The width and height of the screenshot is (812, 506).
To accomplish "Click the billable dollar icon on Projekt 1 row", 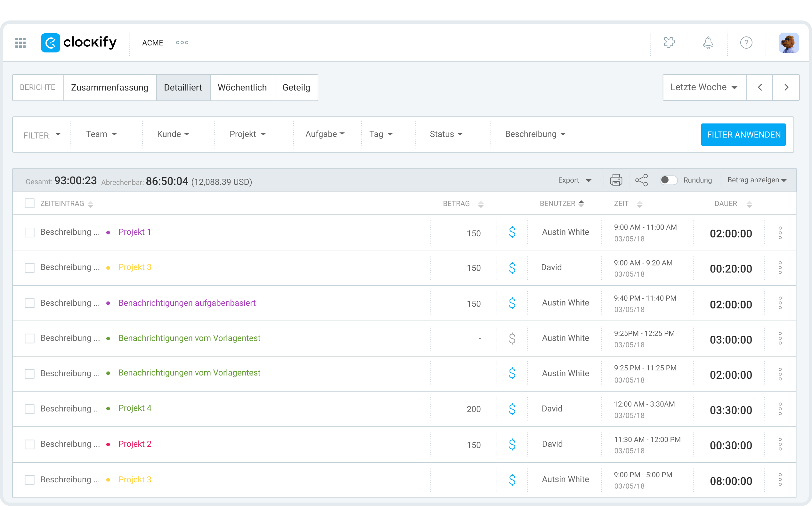I will [512, 232].
